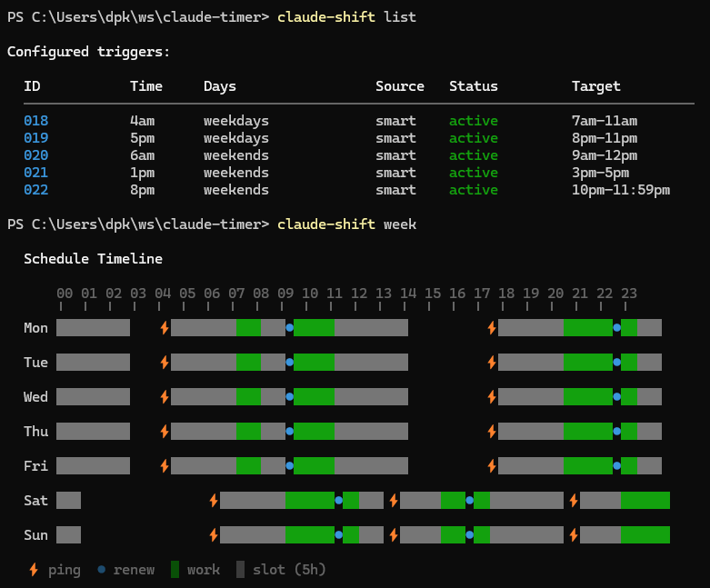
Task: Click the 9am–12pm target cell
Action: 605,155
